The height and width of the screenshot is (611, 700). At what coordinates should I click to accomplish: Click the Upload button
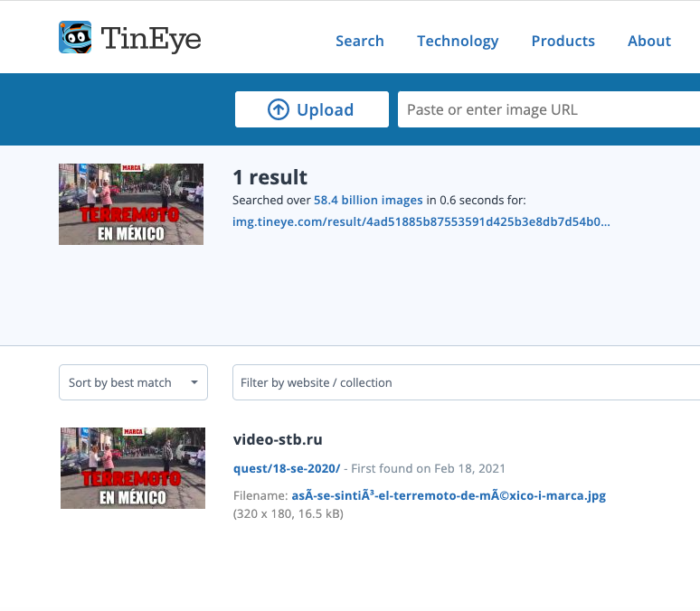(312, 109)
